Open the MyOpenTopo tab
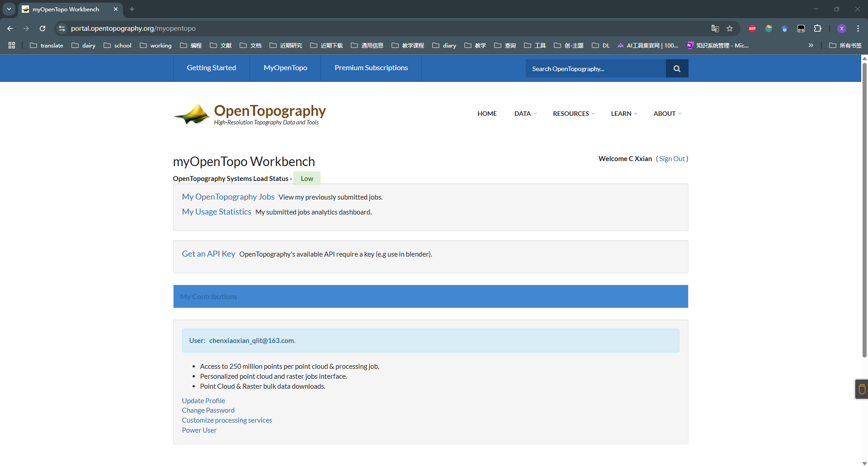The width and height of the screenshot is (868, 467). (x=285, y=68)
